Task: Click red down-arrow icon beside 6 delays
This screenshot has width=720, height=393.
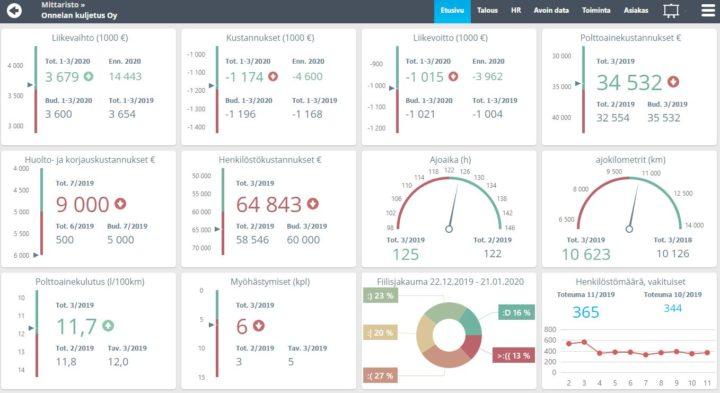Action: coord(259,326)
